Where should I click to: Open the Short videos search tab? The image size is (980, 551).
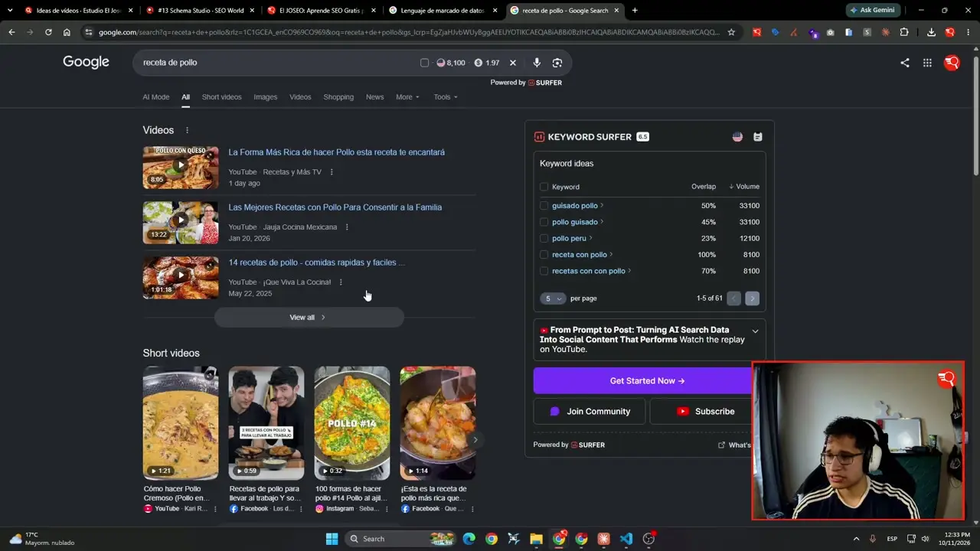click(221, 97)
